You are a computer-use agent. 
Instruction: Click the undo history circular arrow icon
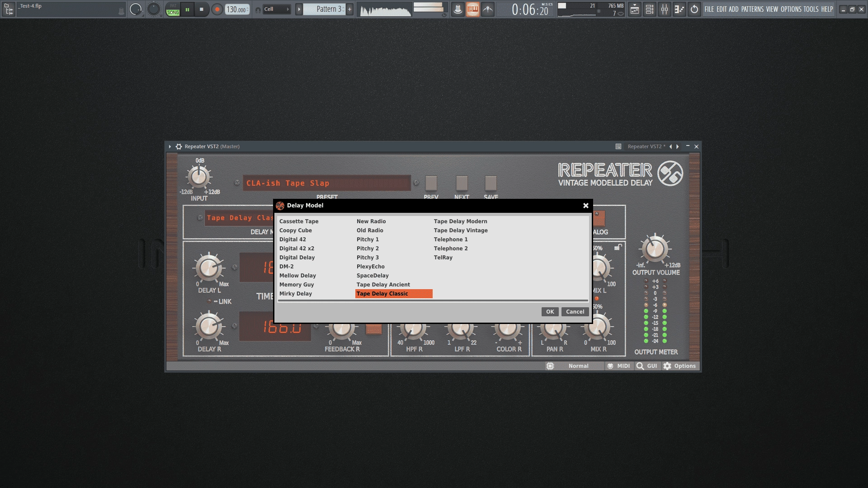pos(694,9)
